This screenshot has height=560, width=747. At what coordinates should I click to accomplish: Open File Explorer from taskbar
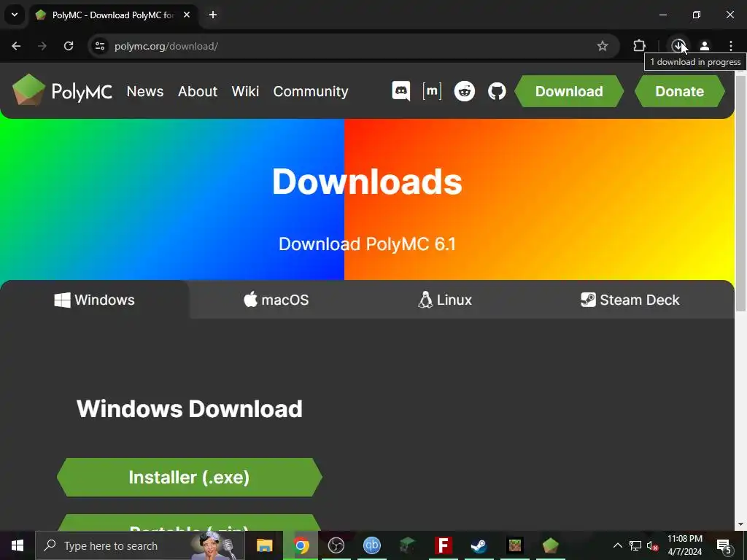coord(264,545)
